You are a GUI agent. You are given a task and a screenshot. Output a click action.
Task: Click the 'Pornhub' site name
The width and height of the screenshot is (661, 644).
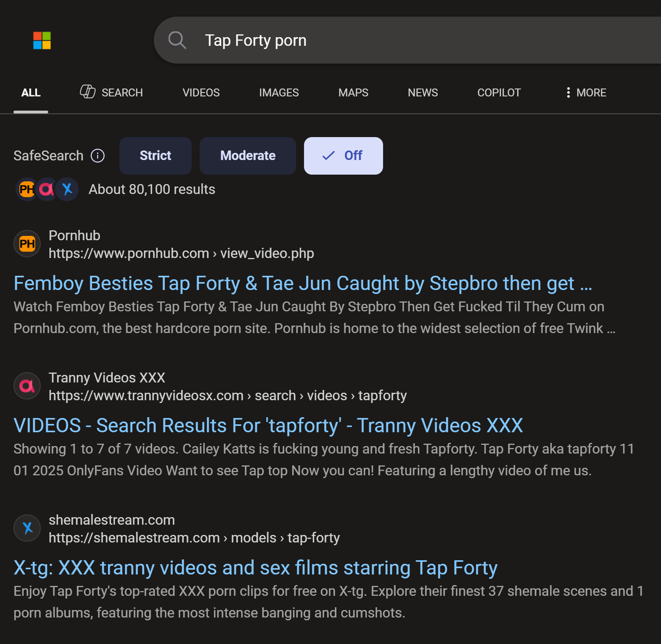74,235
